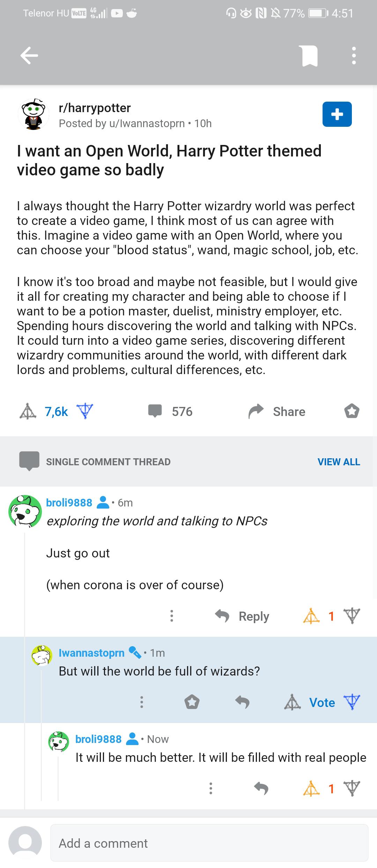This screenshot has height=868, width=377.
Task: Join r/harrypotter with the plus button
Action: [x=337, y=114]
